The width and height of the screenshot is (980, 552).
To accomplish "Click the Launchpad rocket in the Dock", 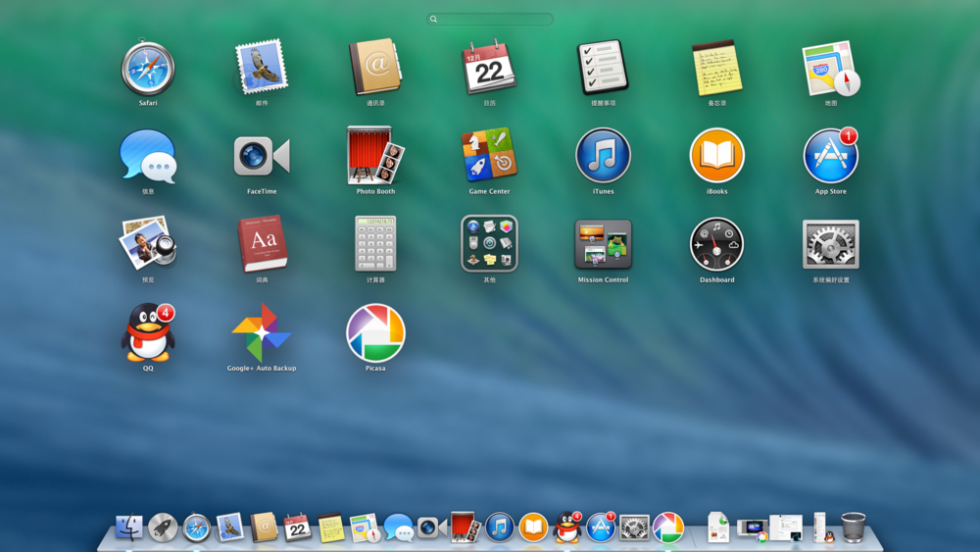I will (x=163, y=527).
